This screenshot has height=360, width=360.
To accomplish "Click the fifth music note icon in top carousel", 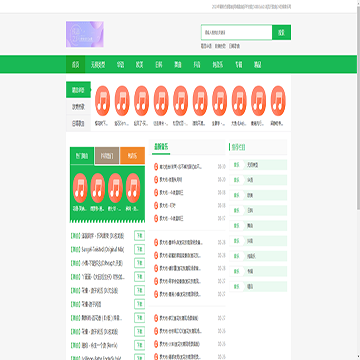I will click(180, 101).
